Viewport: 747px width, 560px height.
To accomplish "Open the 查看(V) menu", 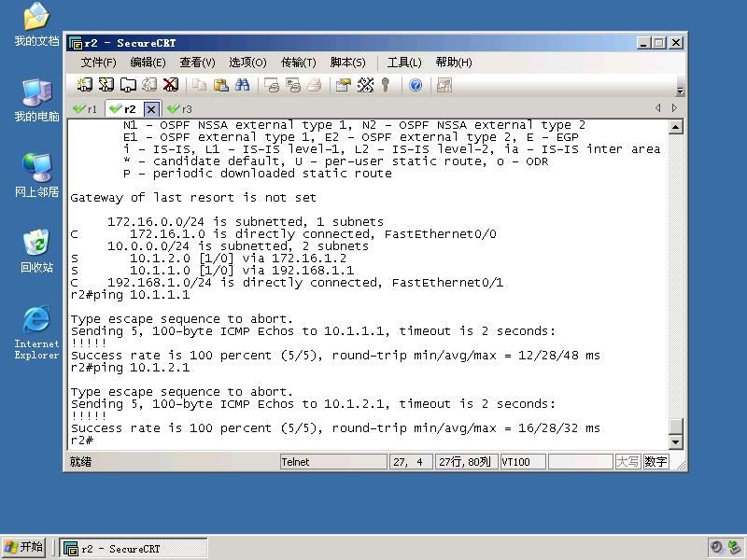I will (197, 63).
